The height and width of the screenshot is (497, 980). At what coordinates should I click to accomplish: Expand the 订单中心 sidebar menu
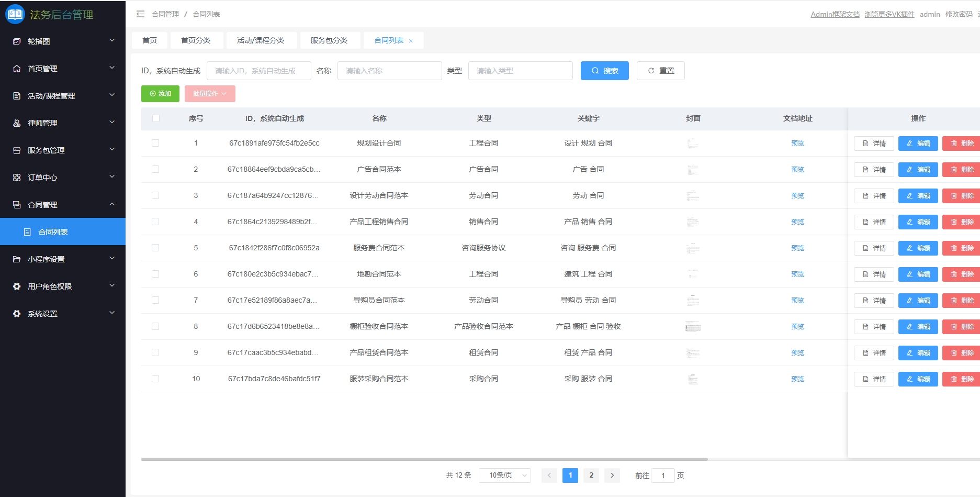click(x=111, y=176)
